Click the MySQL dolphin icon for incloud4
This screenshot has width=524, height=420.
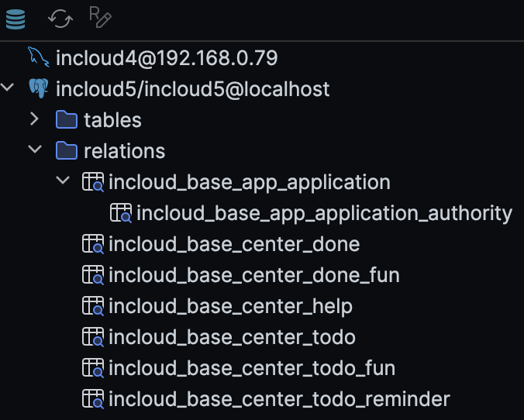[x=38, y=57]
